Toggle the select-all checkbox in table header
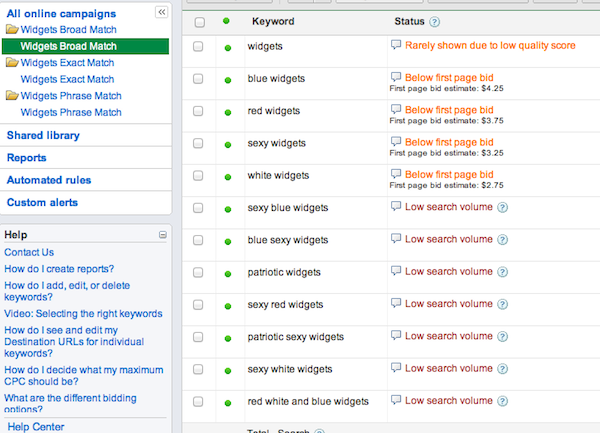This screenshot has height=433, width=600. tap(199, 22)
